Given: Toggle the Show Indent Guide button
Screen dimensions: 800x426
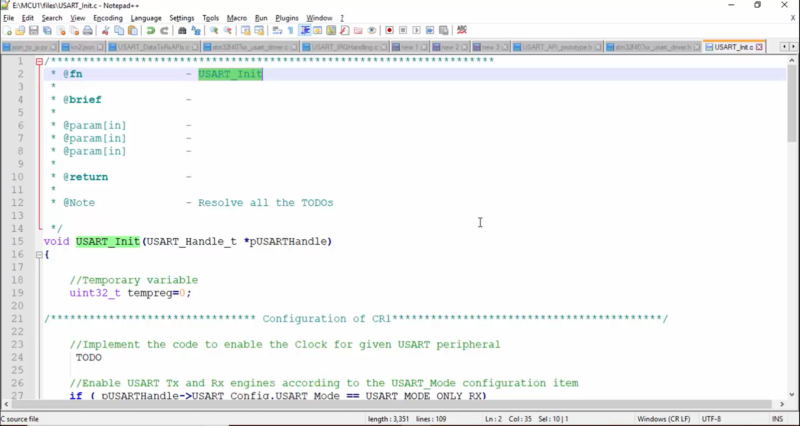Looking at the screenshot, I should point(305,31).
